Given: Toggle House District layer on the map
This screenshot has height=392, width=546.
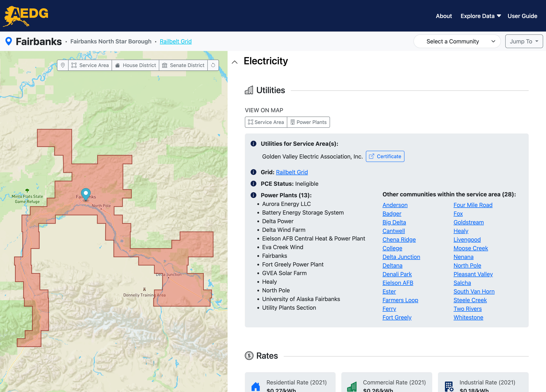Looking at the screenshot, I should 136,65.
